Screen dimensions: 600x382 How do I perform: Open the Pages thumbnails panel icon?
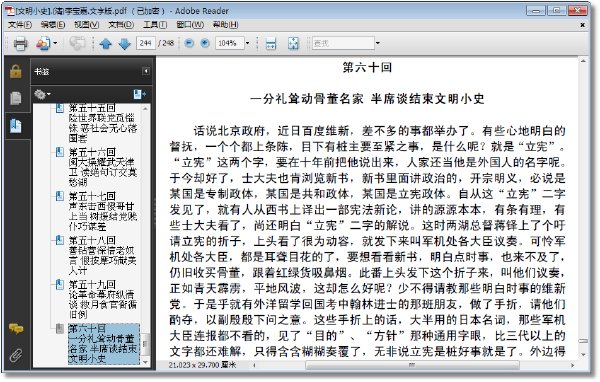point(16,98)
